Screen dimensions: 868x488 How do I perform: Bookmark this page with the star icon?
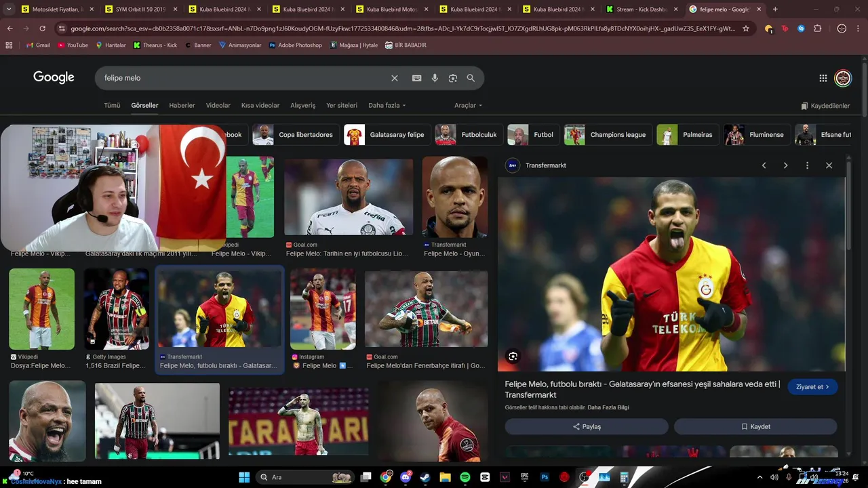746,28
